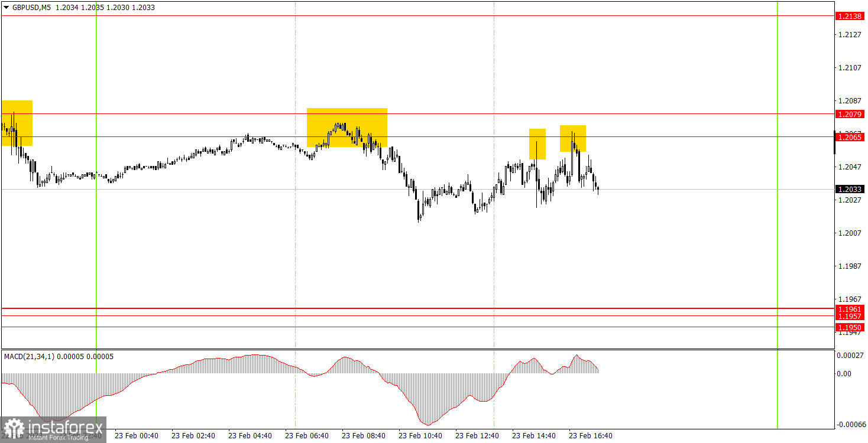Screen dimensions: 868x443
Task: Click the 23 Feb 02:40 time label
Action: (x=193, y=436)
